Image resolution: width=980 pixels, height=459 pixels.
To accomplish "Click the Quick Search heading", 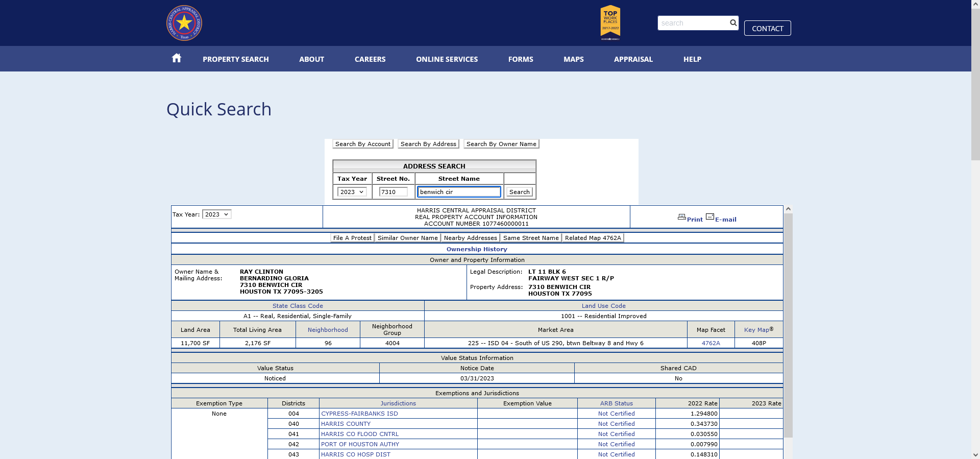I will (x=219, y=109).
